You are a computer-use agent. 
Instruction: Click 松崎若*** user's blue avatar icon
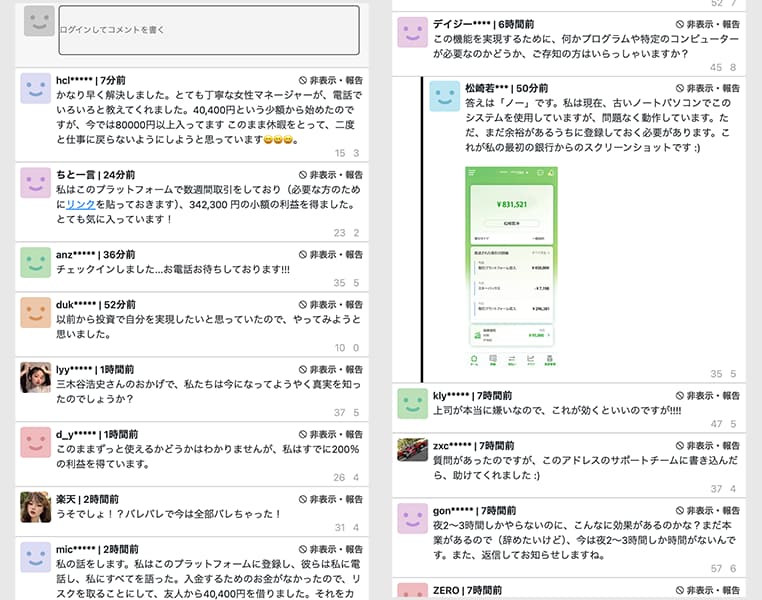(445, 97)
